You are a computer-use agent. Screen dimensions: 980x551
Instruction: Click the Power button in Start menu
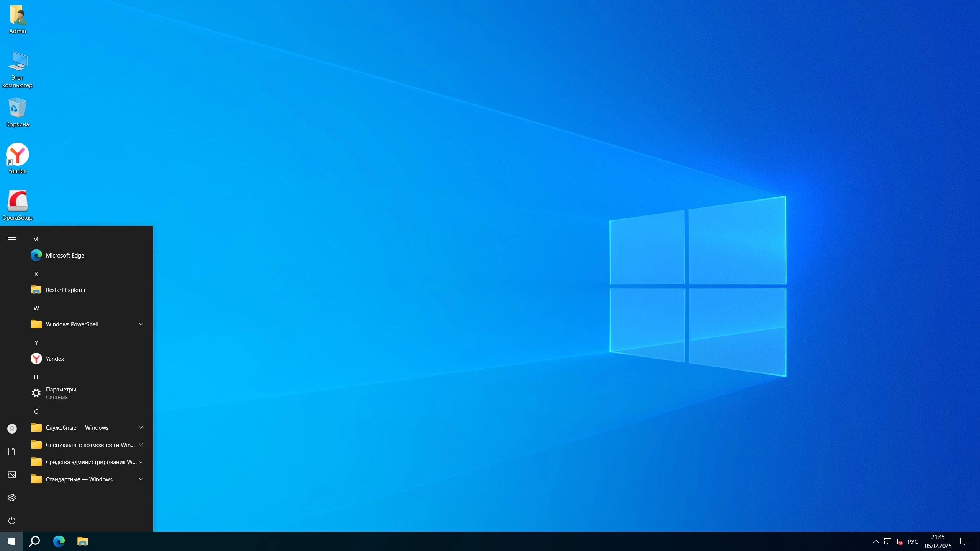pyautogui.click(x=12, y=520)
